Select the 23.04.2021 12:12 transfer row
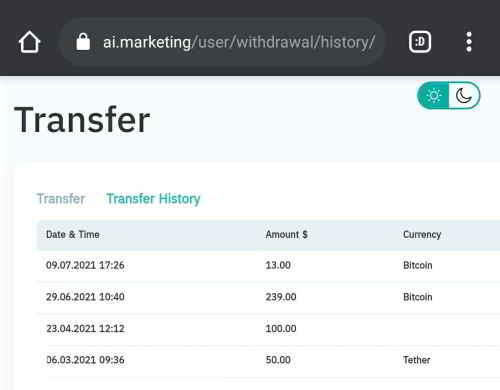Viewport: 500px width, 390px height. (x=268, y=329)
